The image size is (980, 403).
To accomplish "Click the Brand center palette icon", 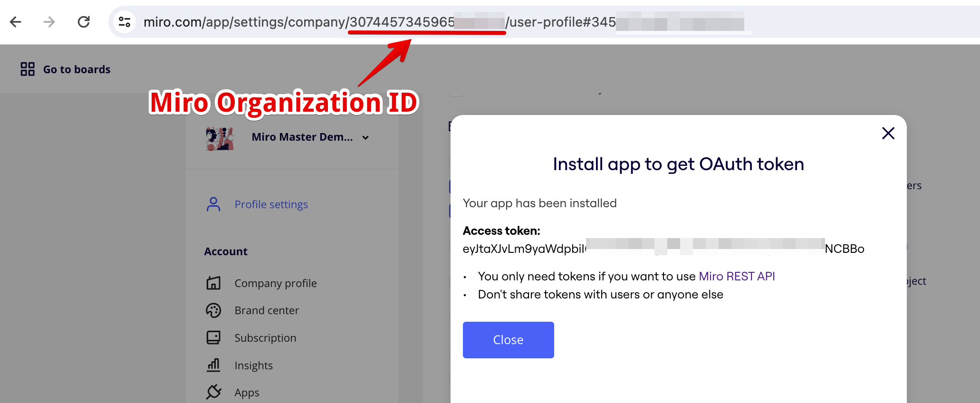I will tap(213, 310).
